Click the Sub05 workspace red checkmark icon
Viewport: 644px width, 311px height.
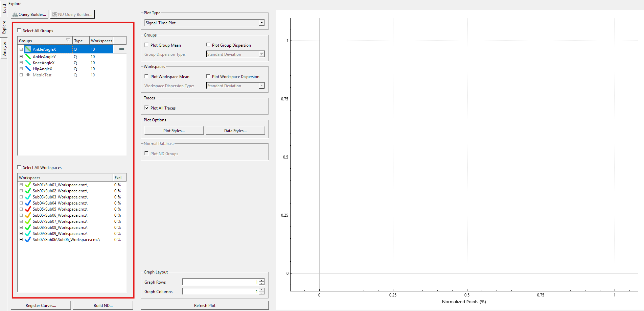(28, 209)
